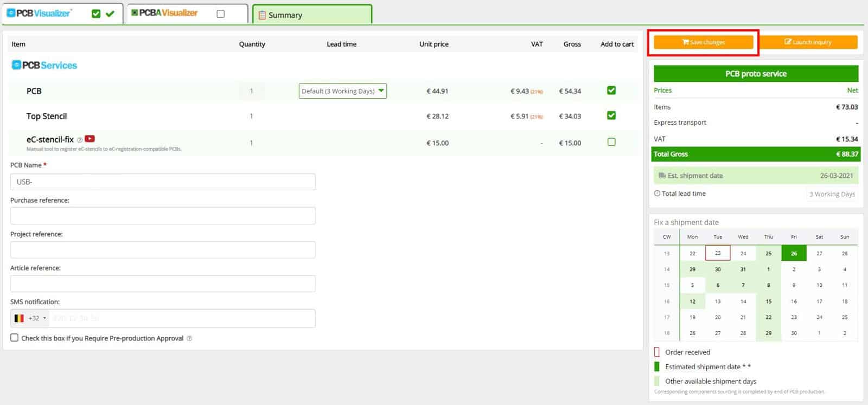Select Wednesday 31 in the calendar

coord(743,269)
